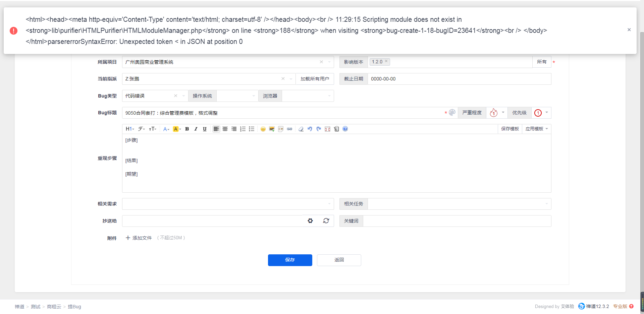Insert an emoticon
644x314 pixels.
(x=263, y=129)
